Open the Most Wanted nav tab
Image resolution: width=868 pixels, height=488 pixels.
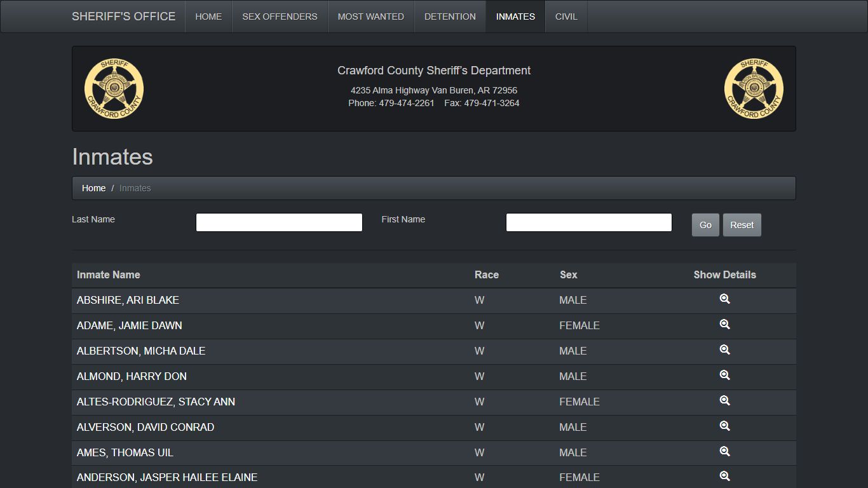[x=371, y=17]
